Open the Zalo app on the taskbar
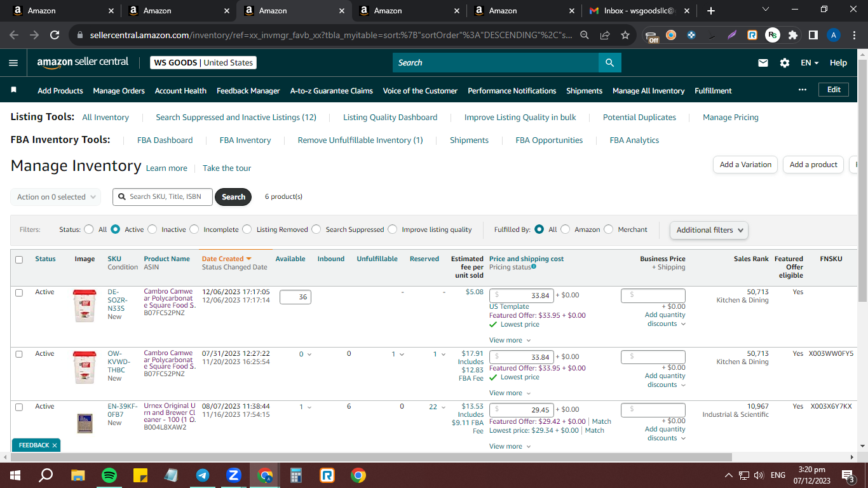This screenshot has width=868, height=488. tap(234, 475)
